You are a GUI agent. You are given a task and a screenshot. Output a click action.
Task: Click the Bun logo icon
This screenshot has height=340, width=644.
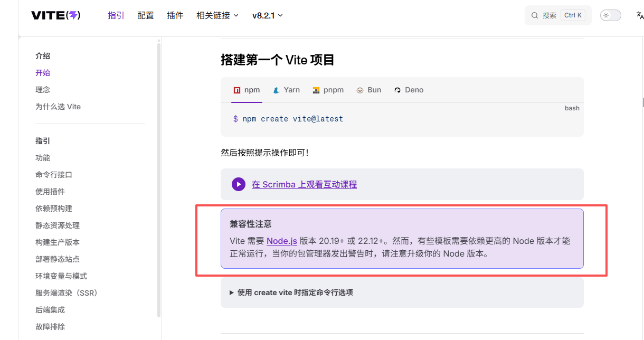coord(360,90)
